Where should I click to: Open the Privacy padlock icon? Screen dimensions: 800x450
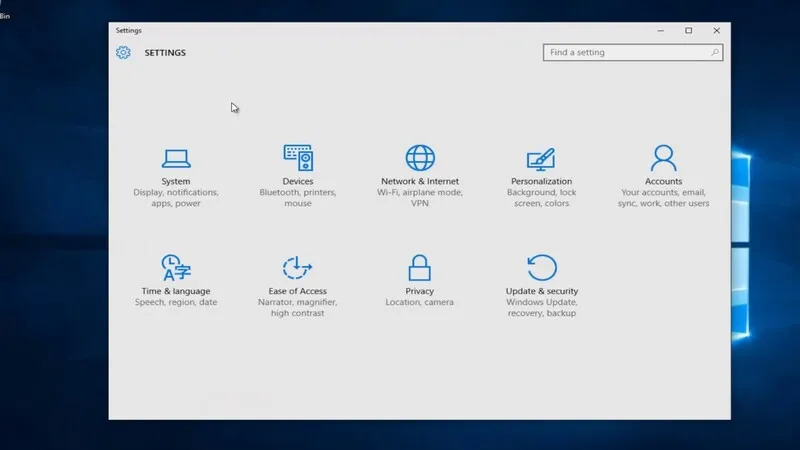[419, 268]
